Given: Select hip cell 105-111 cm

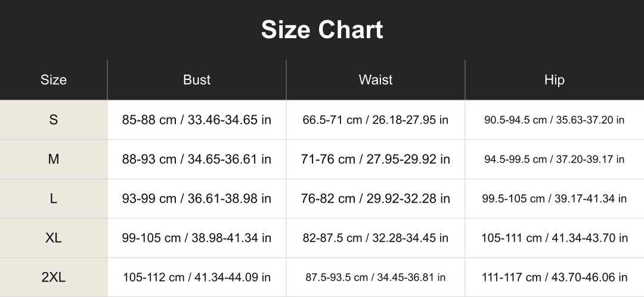Looking at the screenshot, I should [555, 238].
